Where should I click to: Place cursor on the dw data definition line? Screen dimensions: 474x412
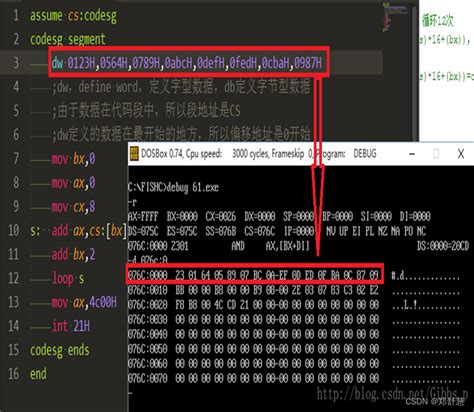[187, 63]
